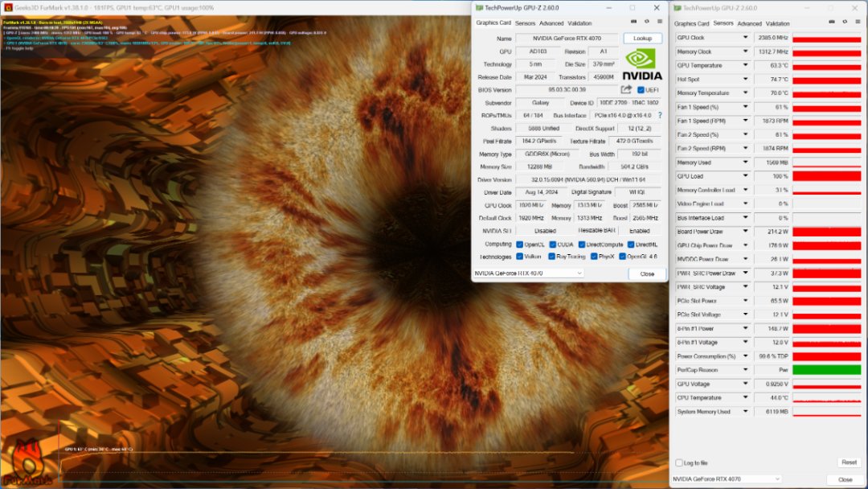
Task: Open the Board Power Draw dropdown arrow
Action: coord(745,232)
